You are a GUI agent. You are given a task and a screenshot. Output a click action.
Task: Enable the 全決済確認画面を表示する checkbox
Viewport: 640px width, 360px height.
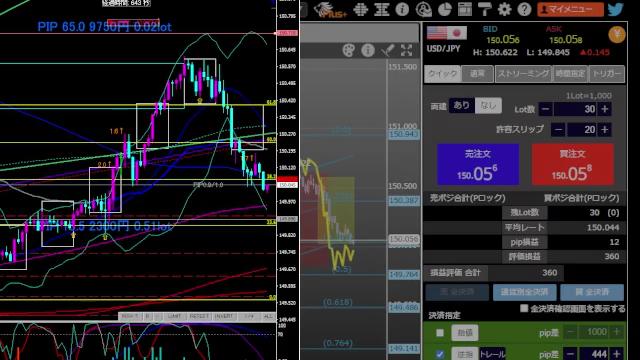click(x=524, y=308)
